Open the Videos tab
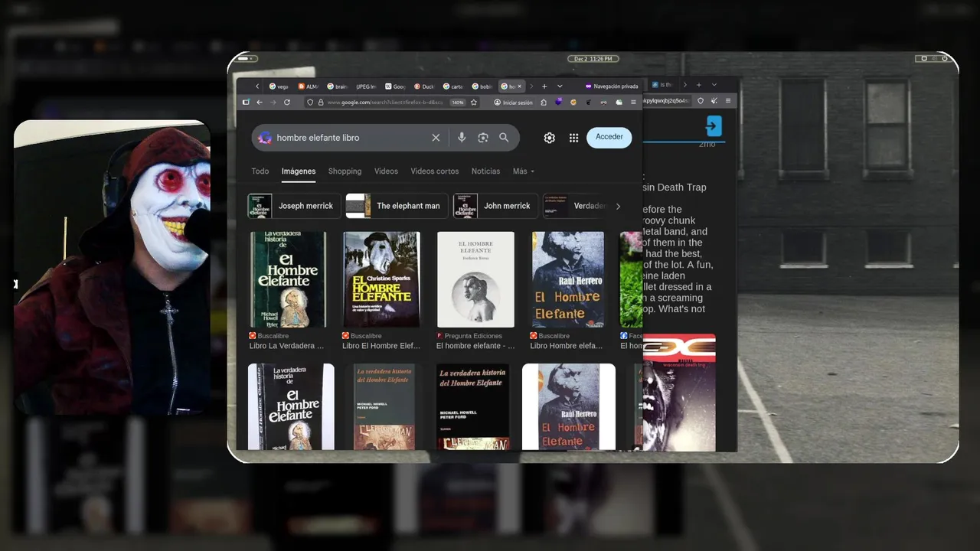Image resolution: width=980 pixels, height=551 pixels. point(386,171)
